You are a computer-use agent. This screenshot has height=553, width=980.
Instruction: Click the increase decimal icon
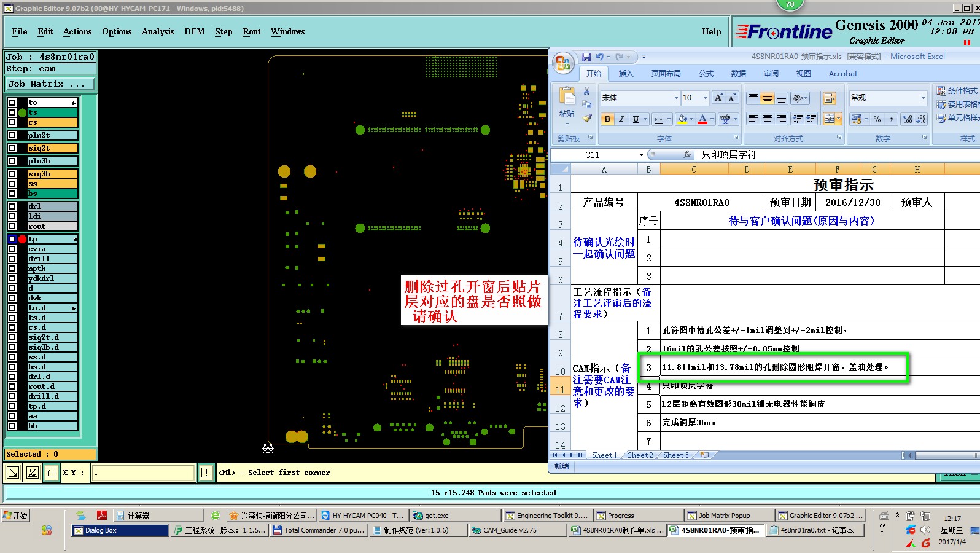pyautogui.click(x=907, y=119)
